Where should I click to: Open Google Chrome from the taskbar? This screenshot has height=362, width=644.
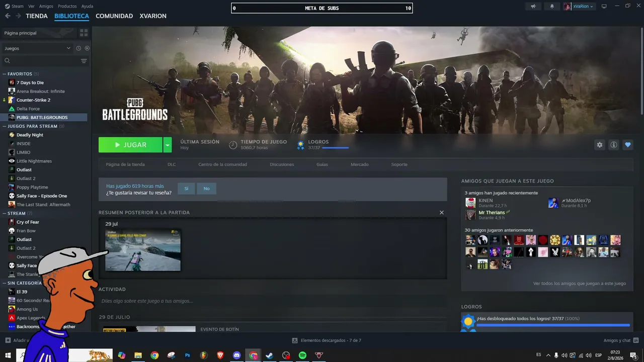click(x=154, y=355)
